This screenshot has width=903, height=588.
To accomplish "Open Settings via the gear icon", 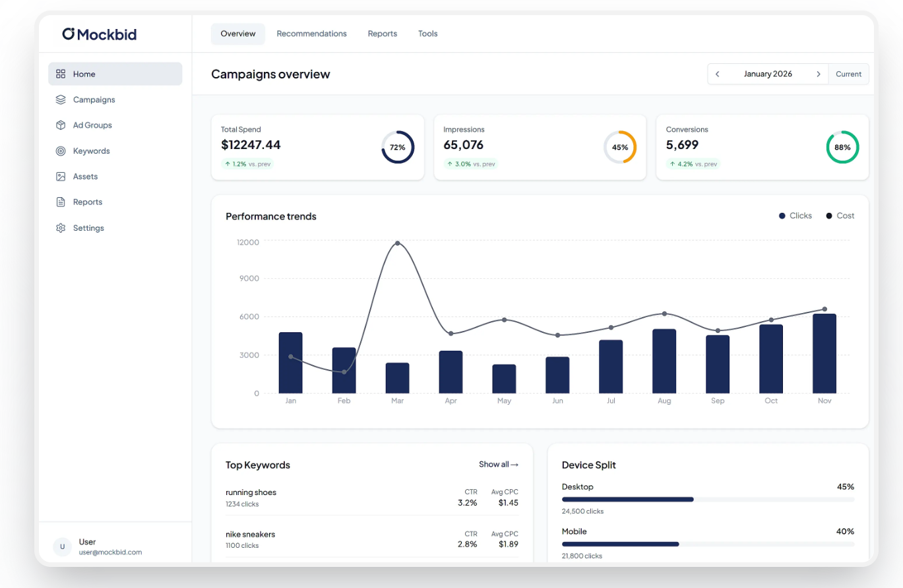I will (60, 227).
